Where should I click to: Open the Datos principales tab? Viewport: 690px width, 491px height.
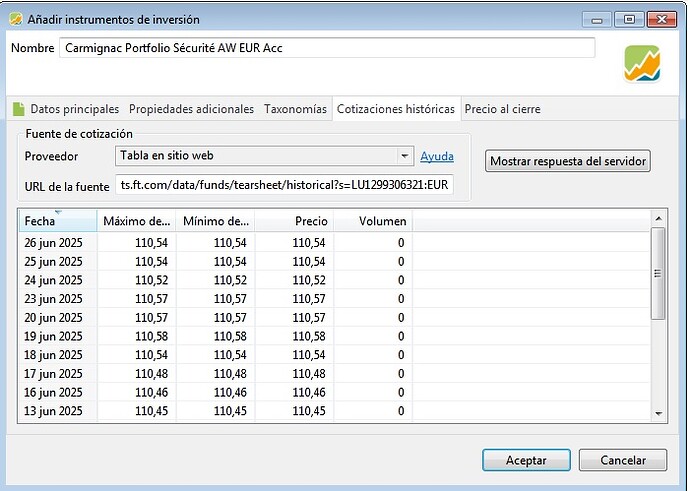point(74,109)
